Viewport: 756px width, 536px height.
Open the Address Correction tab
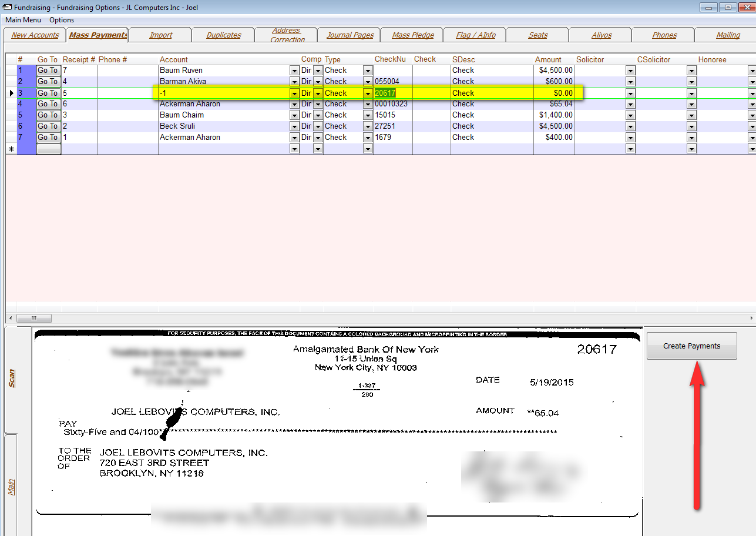(x=287, y=35)
